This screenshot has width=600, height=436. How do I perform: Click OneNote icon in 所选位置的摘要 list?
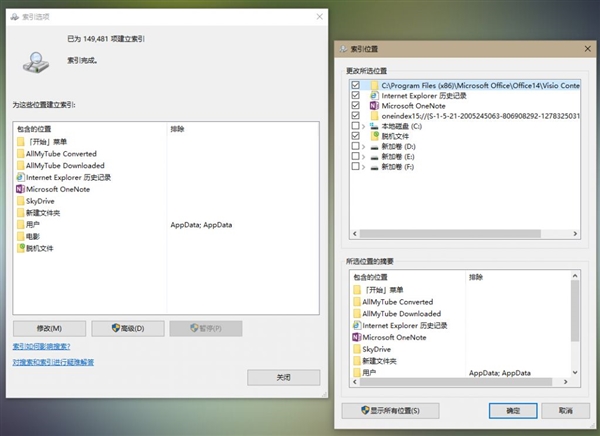[x=357, y=337]
